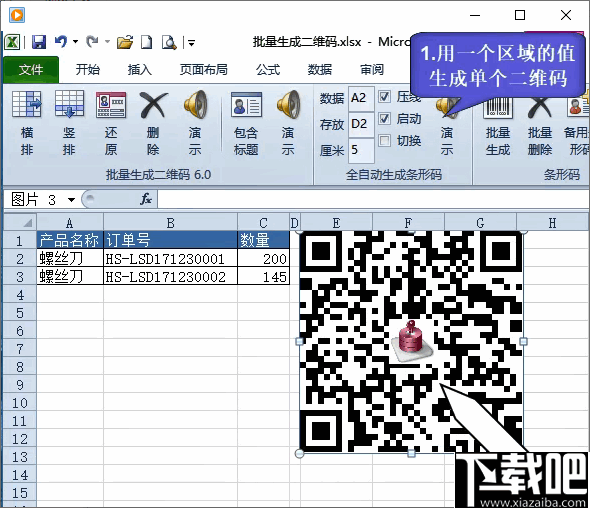Screen dimensions: 590x508
Task: Toggle the 压缩 checkbox
Action: point(384,97)
